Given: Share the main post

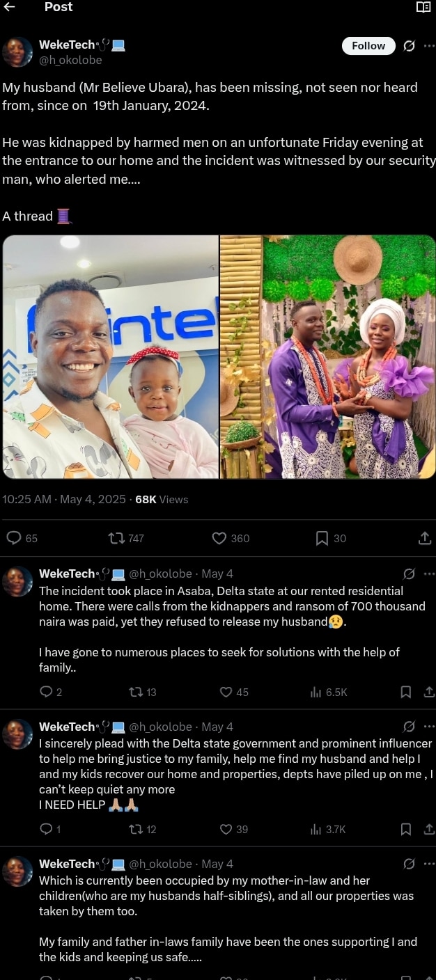Looking at the screenshot, I should (x=425, y=538).
